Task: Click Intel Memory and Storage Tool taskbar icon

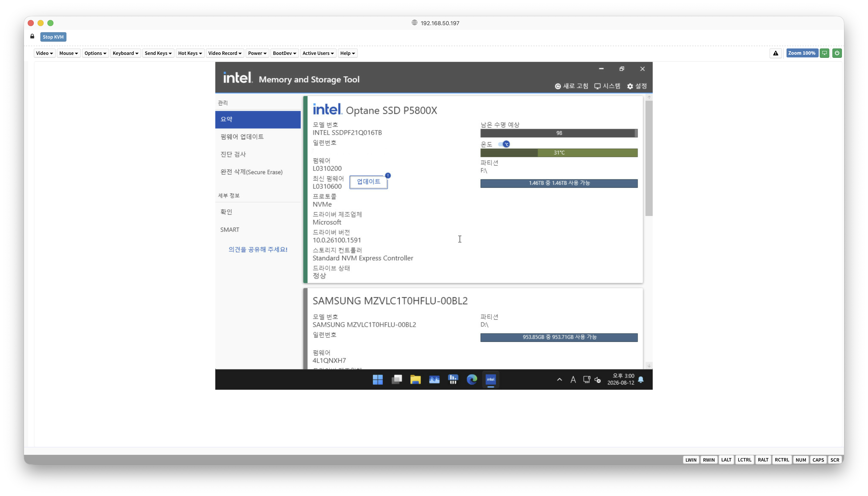Action: [x=491, y=379]
